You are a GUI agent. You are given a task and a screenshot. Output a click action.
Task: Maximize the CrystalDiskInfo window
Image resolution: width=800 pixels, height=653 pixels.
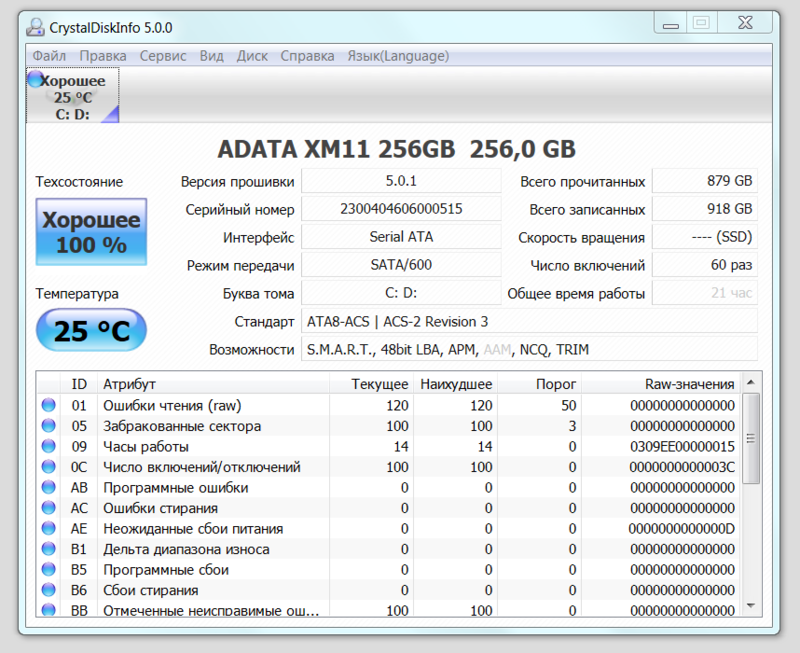click(702, 23)
